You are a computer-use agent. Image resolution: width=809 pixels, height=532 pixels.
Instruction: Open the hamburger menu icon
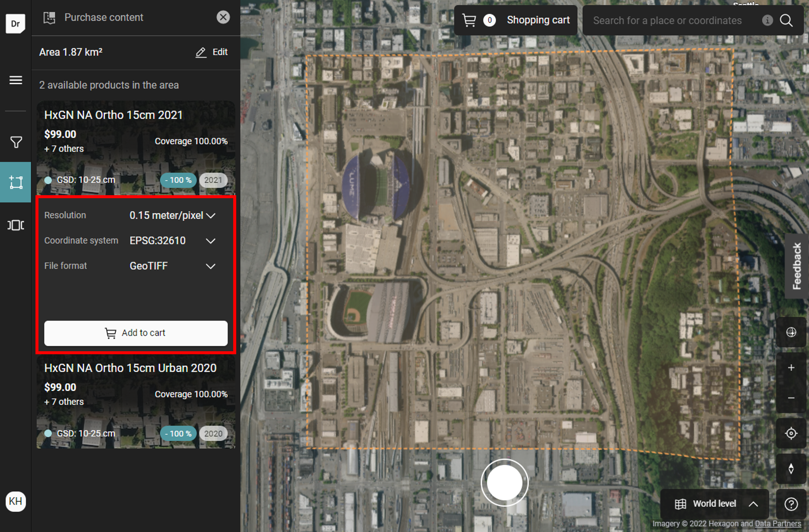coord(16,80)
